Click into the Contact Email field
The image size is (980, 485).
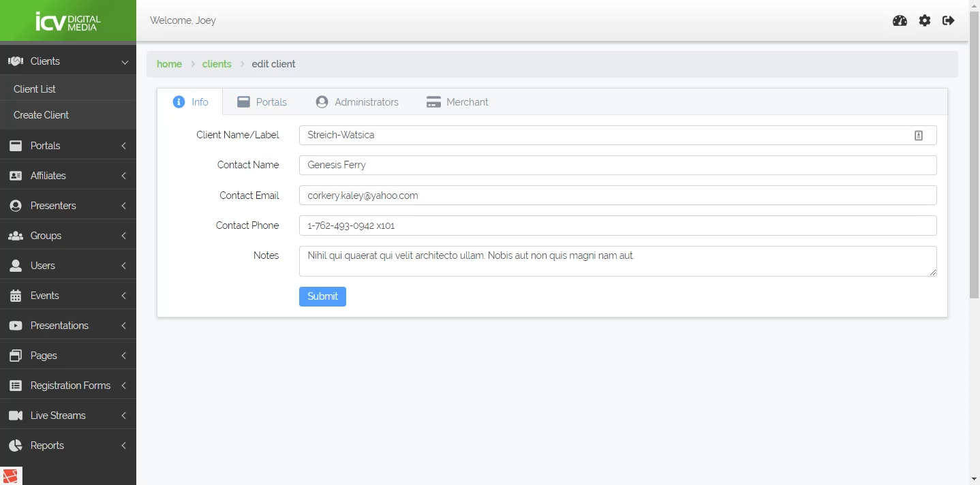617,195
